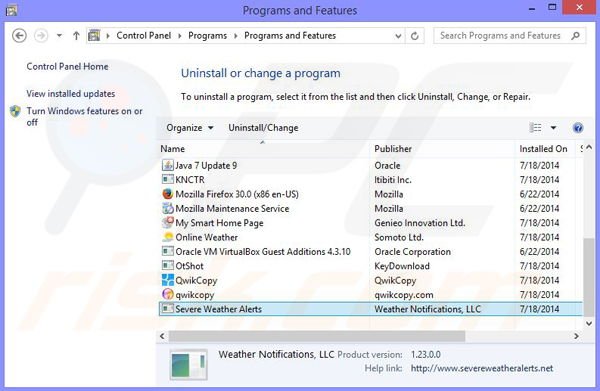Click Uninstall/Change button
600x391 pixels.
pyautogui.click(x=263, y=128)
